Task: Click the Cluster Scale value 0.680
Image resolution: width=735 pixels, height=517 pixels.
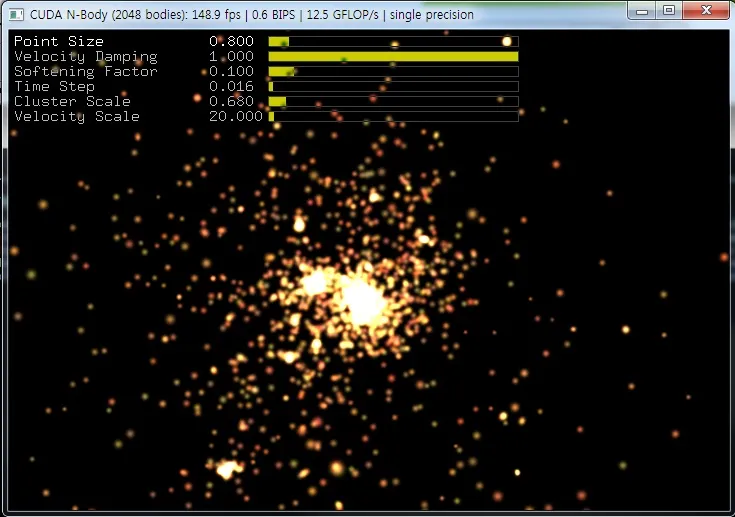Action: pyautogui.click(x=232, y=101)
